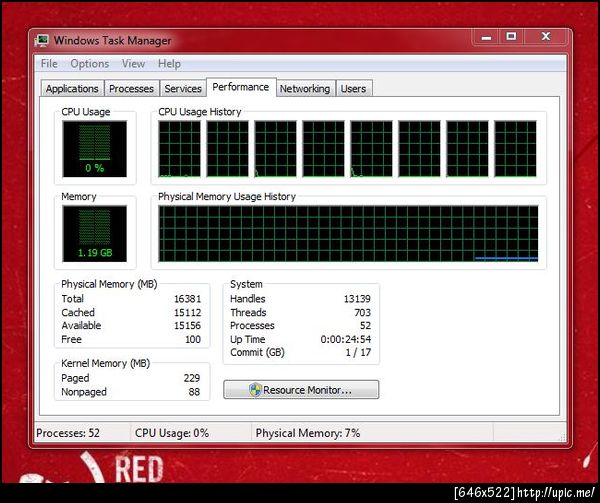600x503 pixels.
Task: Click the Total value 16381
Action: (x=188, y=299)
